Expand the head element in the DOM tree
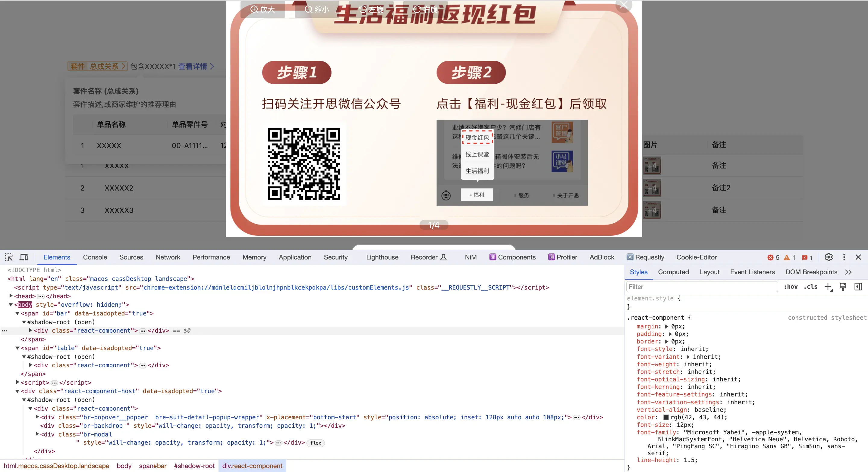The image size is (868, 472). point(10,296)
